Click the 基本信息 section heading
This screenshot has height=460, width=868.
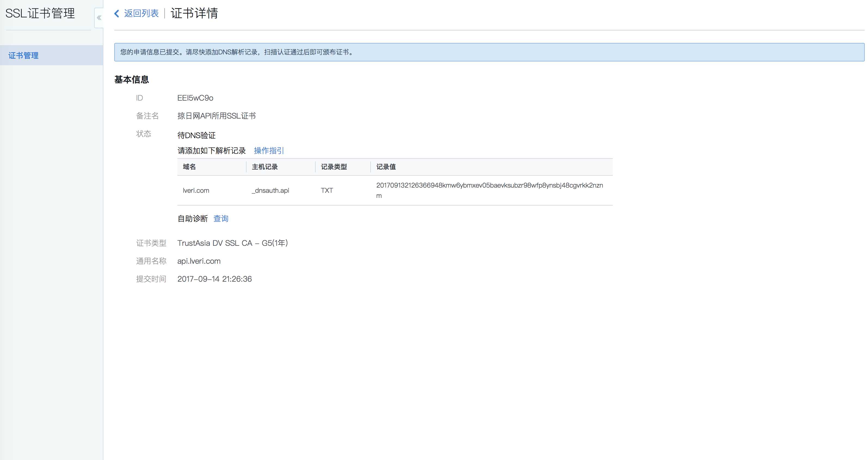[x=132, y=79]
